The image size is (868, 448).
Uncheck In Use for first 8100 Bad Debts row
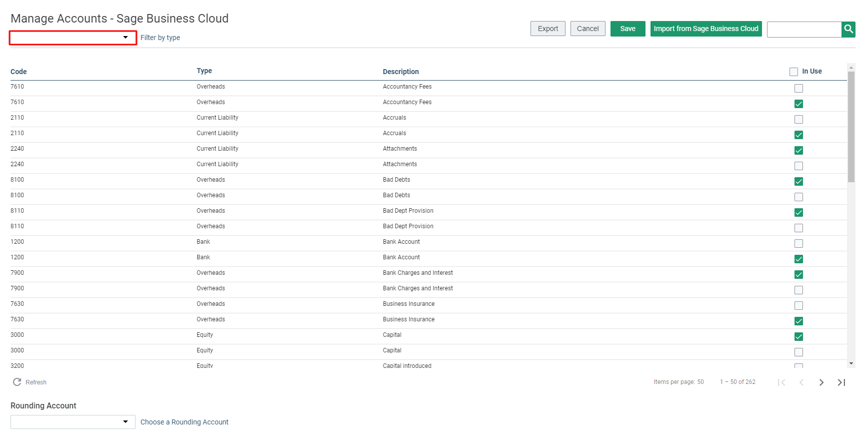[798, 182]
